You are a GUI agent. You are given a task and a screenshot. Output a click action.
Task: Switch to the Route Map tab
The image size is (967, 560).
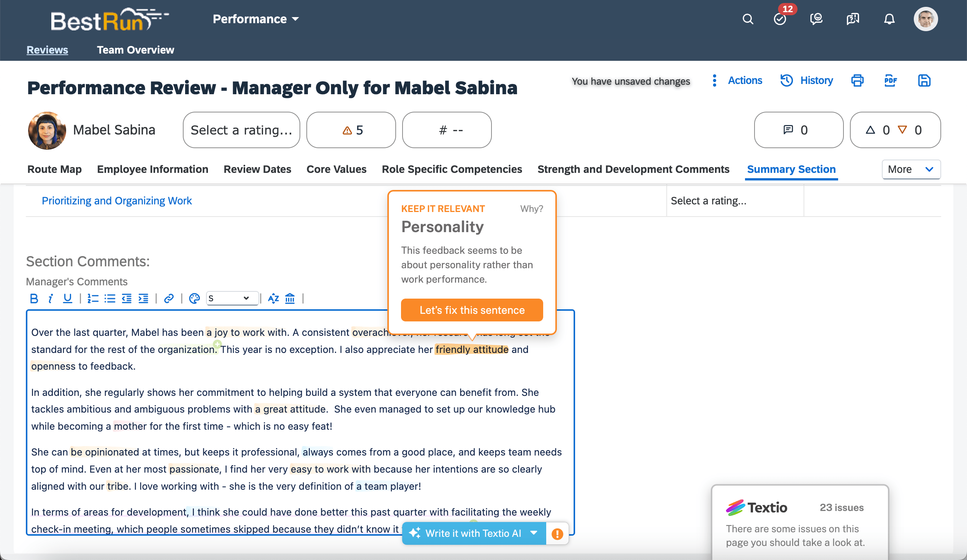point(54,169)
